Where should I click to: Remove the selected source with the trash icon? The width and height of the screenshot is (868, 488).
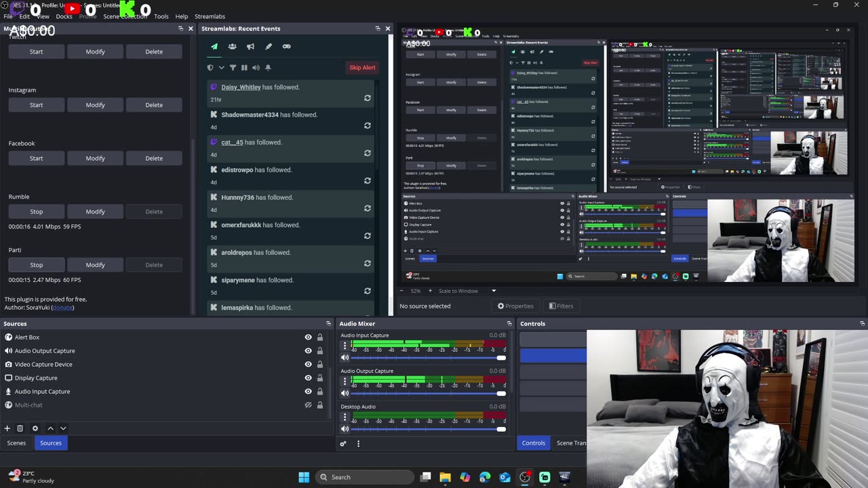pos(20,428)
